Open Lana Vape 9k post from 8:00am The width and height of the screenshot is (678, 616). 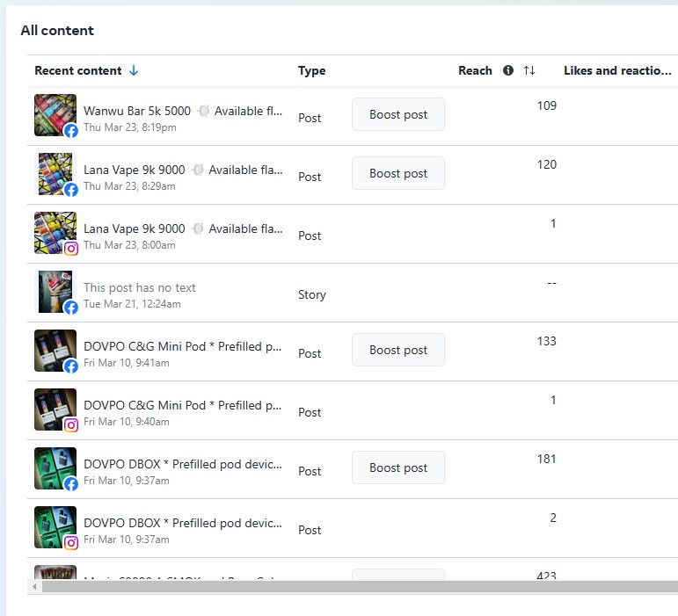point(183,228)
